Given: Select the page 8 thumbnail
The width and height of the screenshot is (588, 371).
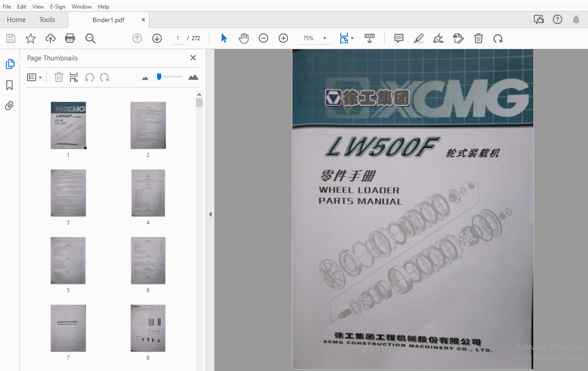Looking at the screenshot, I should 148,328.
